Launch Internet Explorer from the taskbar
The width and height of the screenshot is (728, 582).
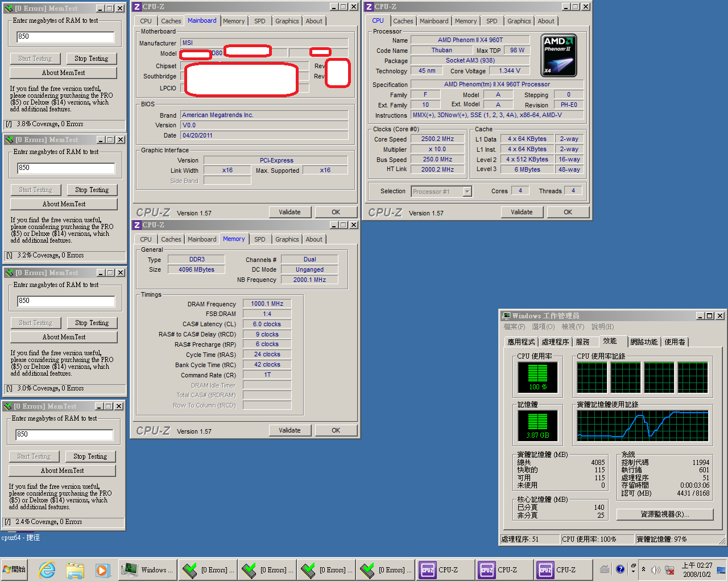[x=47, y=569]
